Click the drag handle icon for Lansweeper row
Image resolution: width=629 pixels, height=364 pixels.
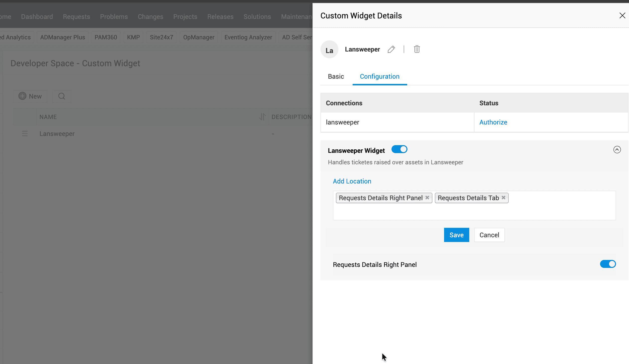click(x=25, y=134)
